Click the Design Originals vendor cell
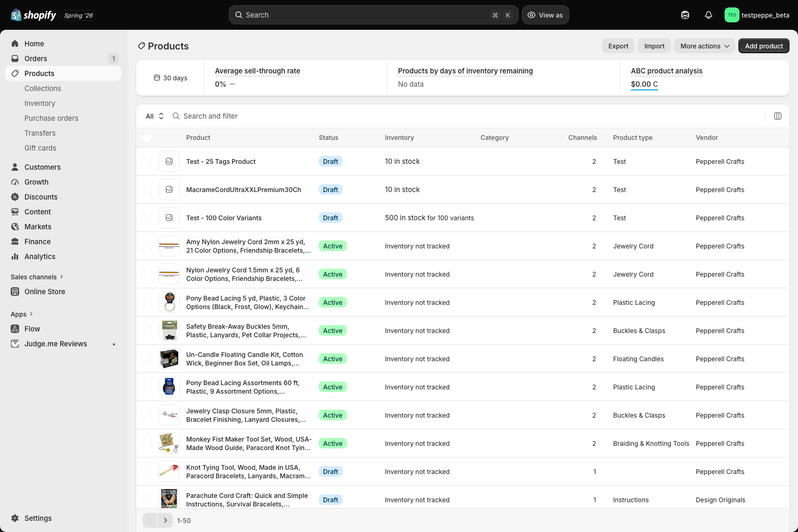 point(720,500)
